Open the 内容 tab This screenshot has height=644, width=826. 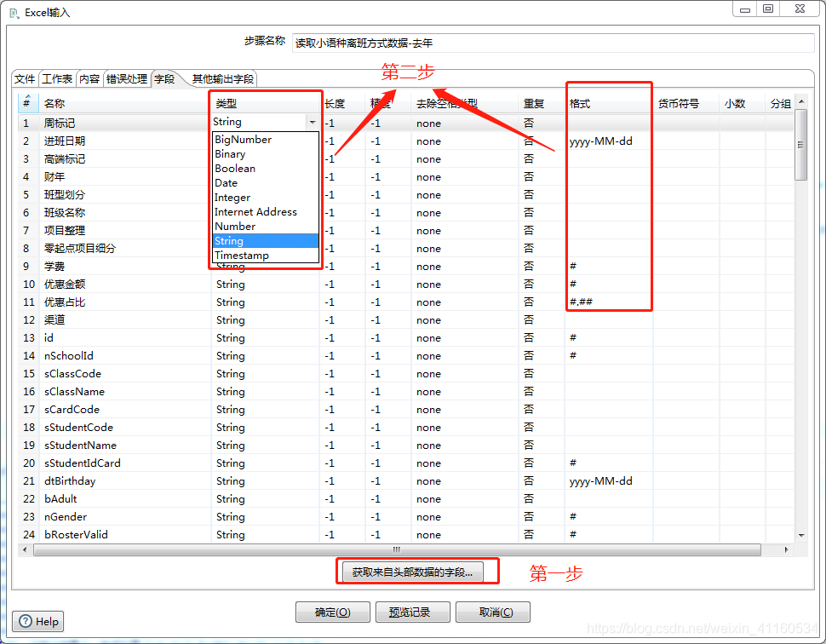(x=89, y=79)
